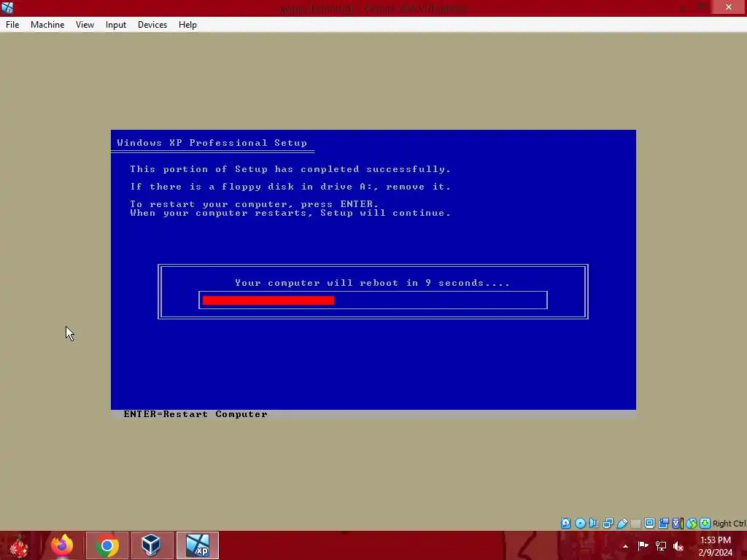Image resolution: width=747 pixels, height=560 pixels.
Task: Open Firefox from the taskbar
Action: 62,545
